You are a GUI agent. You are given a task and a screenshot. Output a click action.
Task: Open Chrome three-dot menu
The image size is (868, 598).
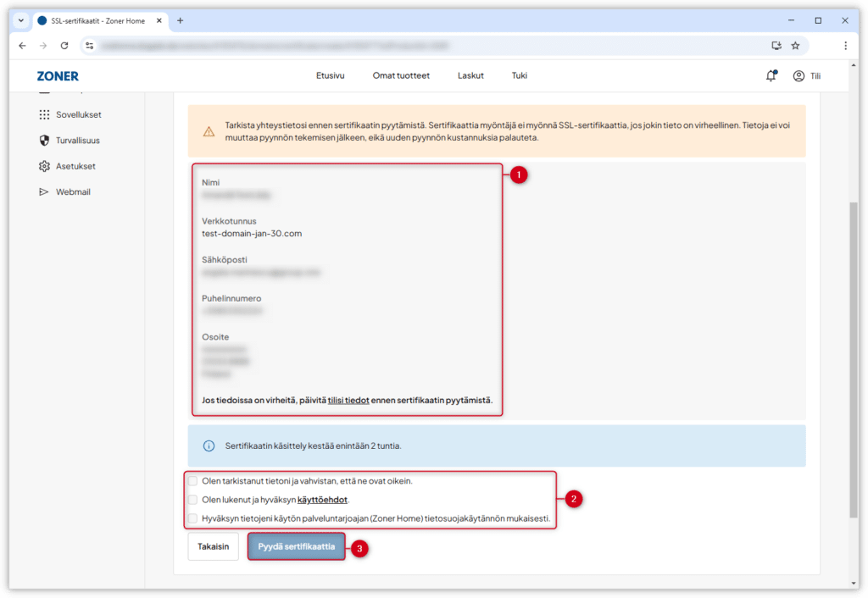(x=845, y=45)
